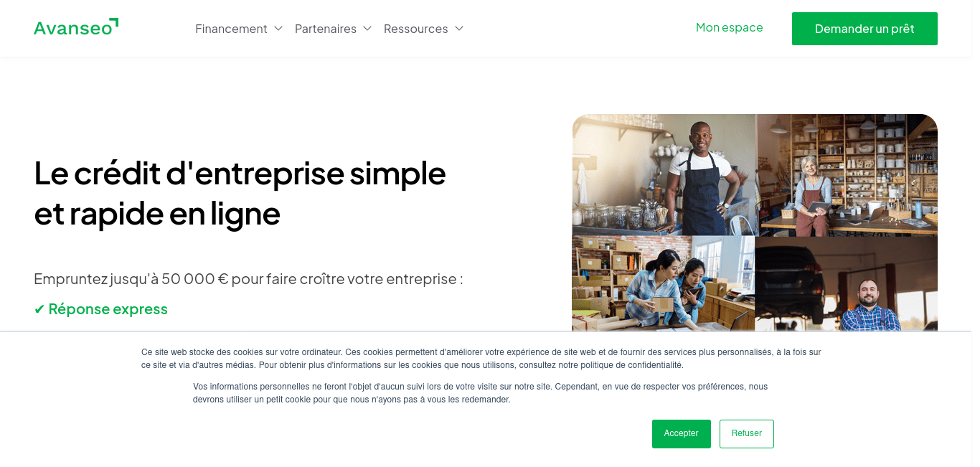Click the photo of woman holding tablet
980x467 pixels.
click(847, 175)
